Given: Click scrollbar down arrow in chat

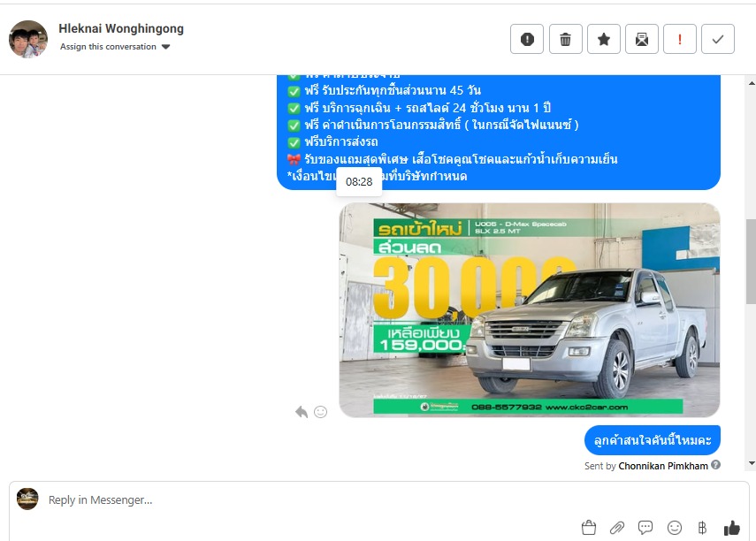Looking at the screenshot, I should (x=752, y=463).
